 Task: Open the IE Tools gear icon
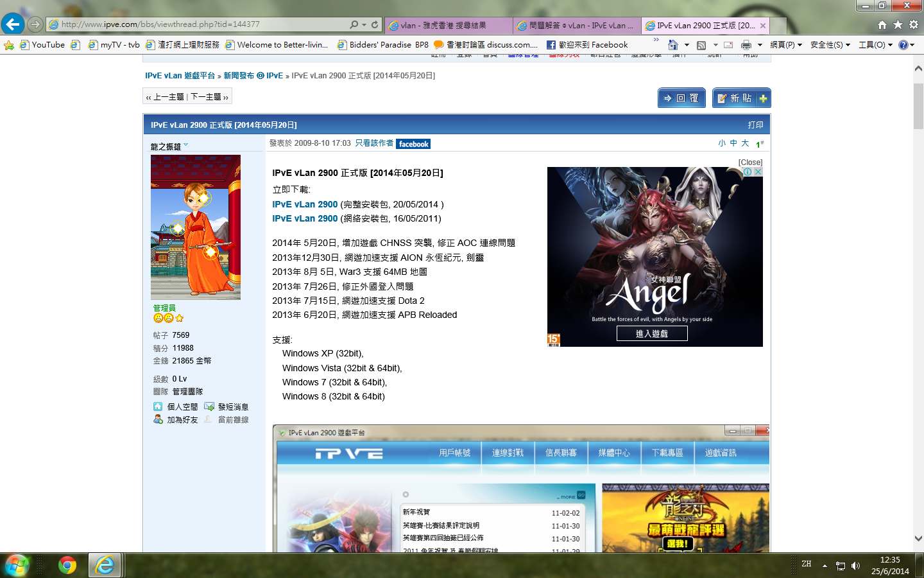[x=913, y=24]
